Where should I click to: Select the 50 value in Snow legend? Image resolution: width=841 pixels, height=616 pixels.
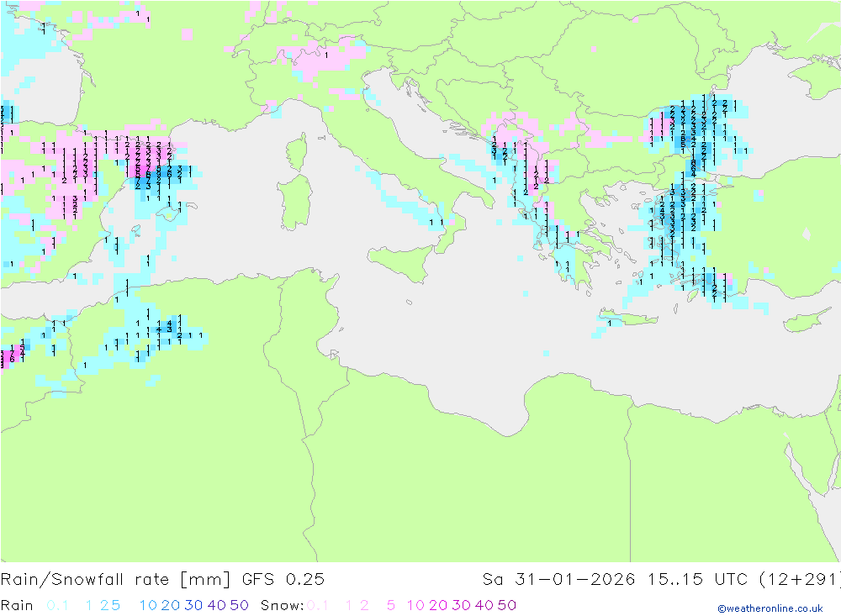(507, 605)
